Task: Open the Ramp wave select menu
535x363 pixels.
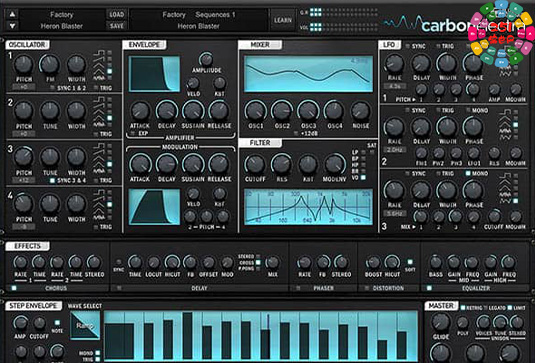Action: coord(85,326)
